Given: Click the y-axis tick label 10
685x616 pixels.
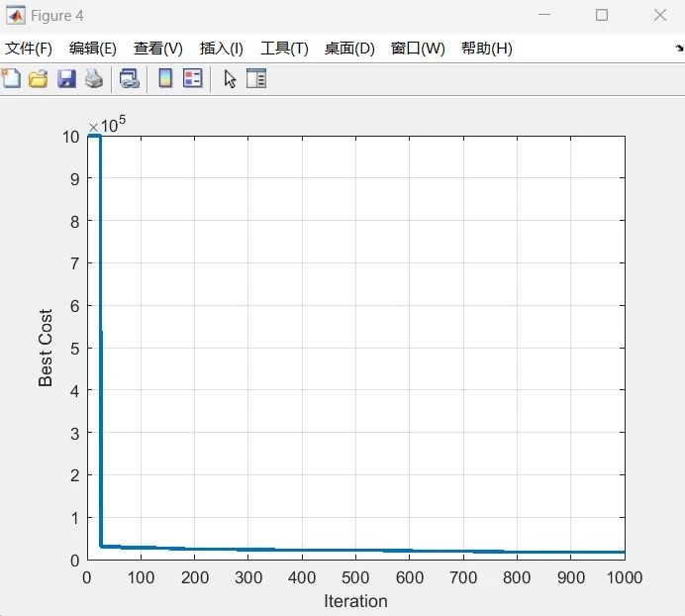Looking at the screenshot, I should 70,137.
